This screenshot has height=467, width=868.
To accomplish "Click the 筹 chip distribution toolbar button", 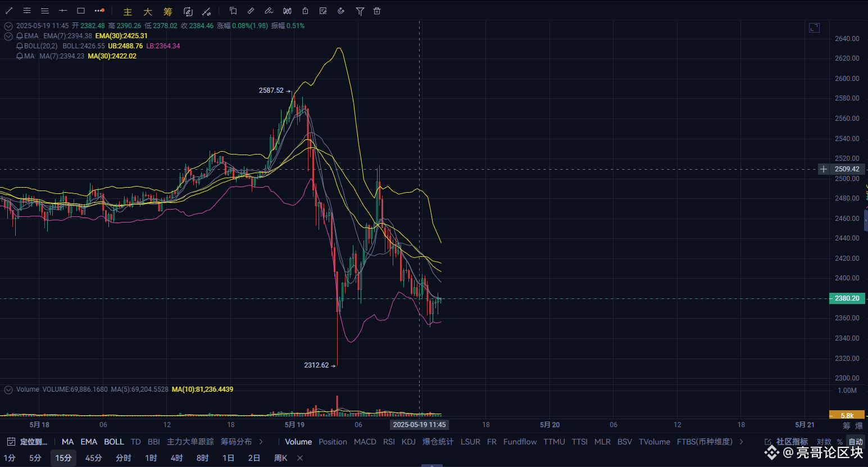I will tap(168, 12).
